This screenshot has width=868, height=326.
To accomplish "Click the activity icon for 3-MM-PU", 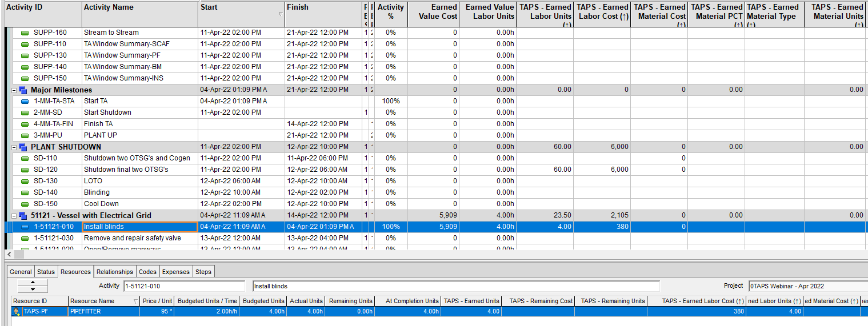I will point(25,135).
